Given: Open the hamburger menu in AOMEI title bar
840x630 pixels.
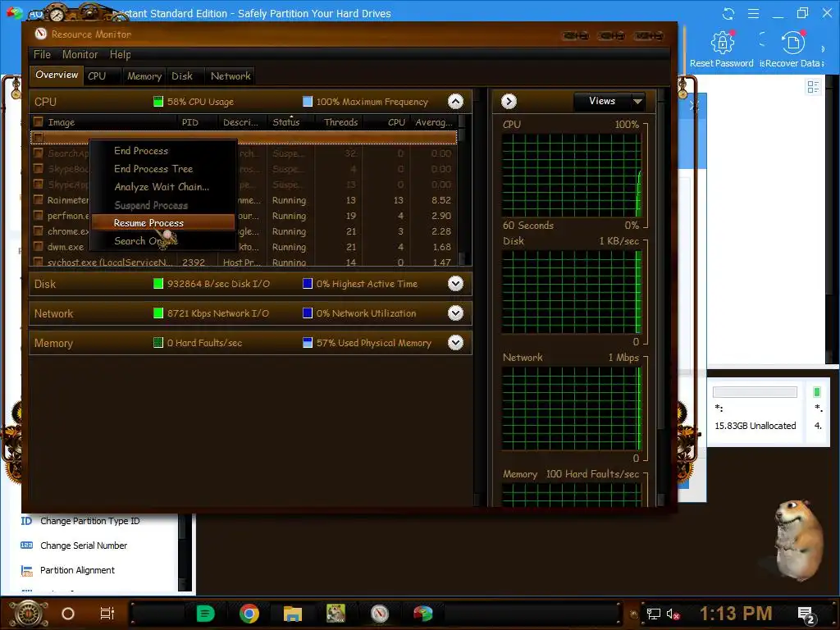Looking at the screenshot, I should [x=753, y=14].
